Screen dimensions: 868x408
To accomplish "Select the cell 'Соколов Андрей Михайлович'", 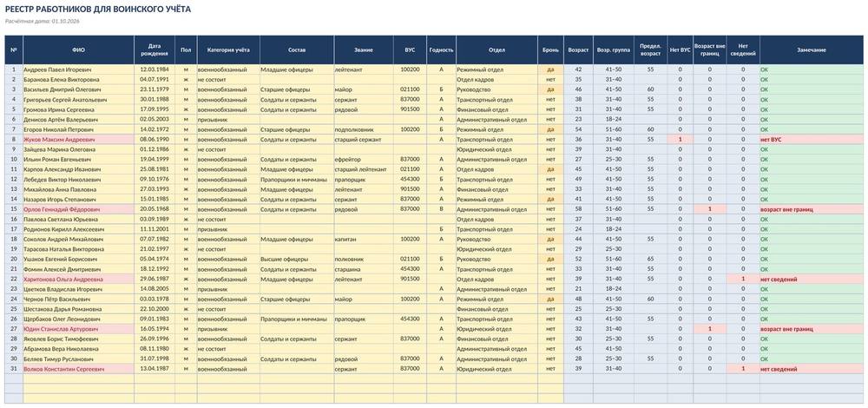I will pyautogui.click(x=78, y=239).
